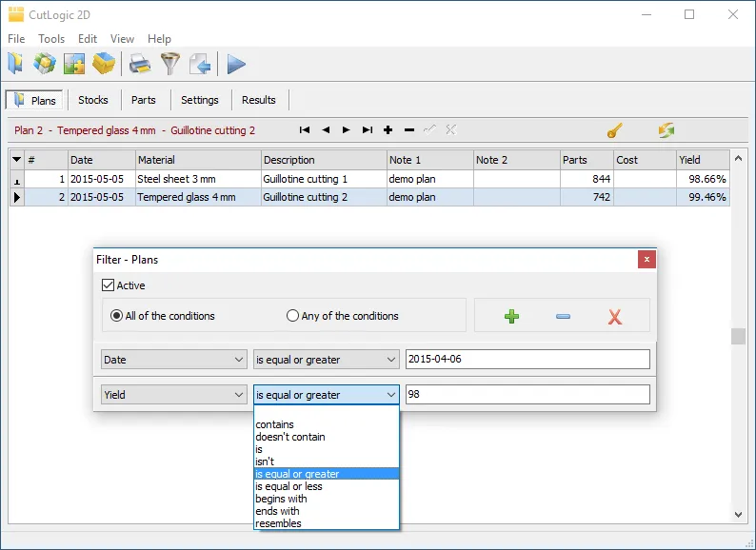Clear all conditions with red X
This screenshot has height=550, width=756.
click(614, 316)
